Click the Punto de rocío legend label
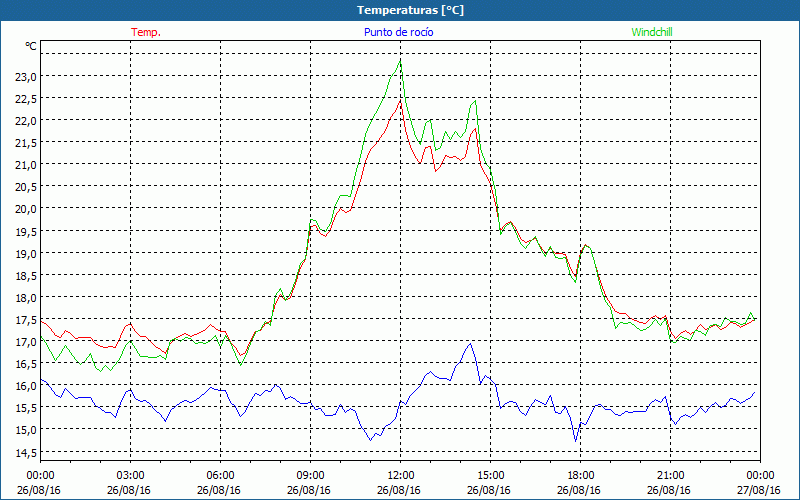800x500 pixels. pos(398,32)
